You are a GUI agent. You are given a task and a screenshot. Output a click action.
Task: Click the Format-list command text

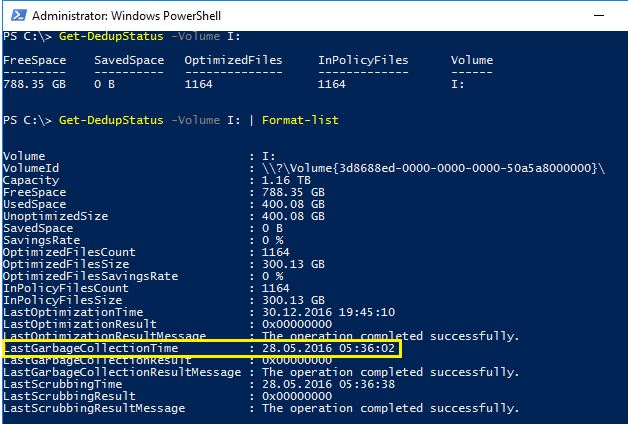[300, 120]
